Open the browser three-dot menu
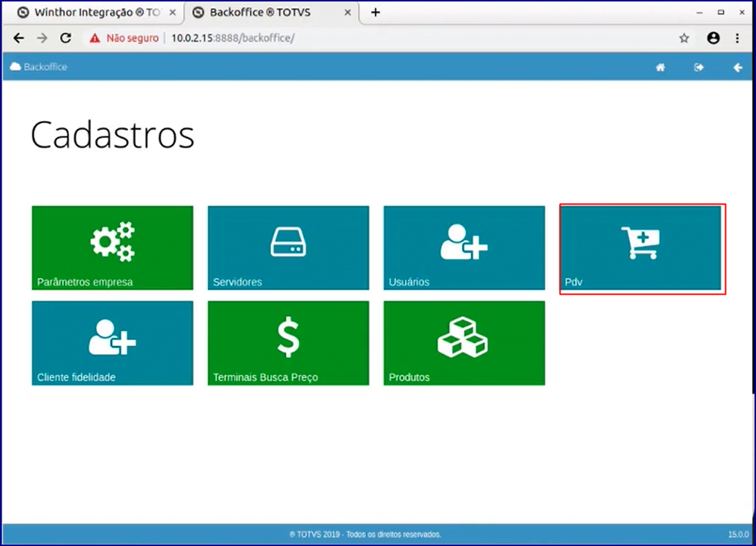This screenshot has height=546, width=756. coord(737,38)
